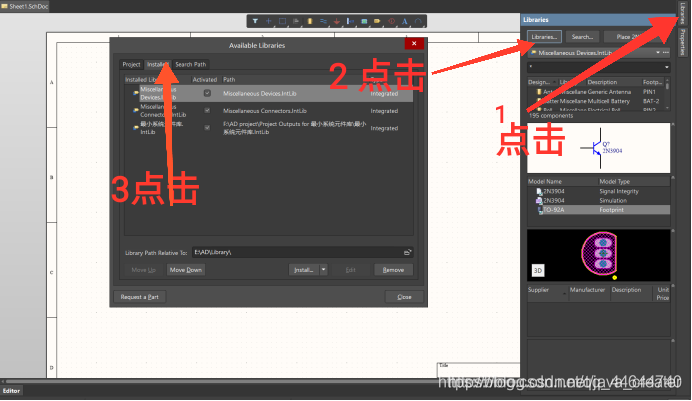The image size is (692, 401).
Task: Select the Multicell Battery component row
Action: click(x=597, y=101)
